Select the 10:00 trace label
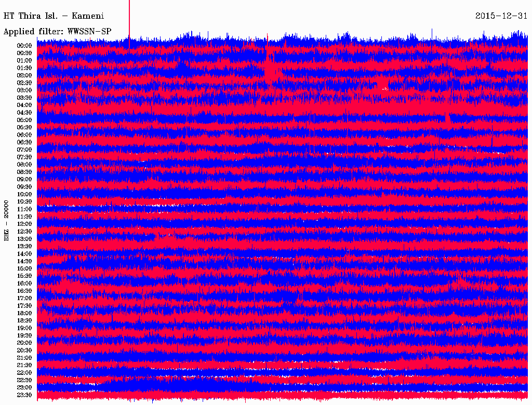The image size is (532, 405). point(24,194)
